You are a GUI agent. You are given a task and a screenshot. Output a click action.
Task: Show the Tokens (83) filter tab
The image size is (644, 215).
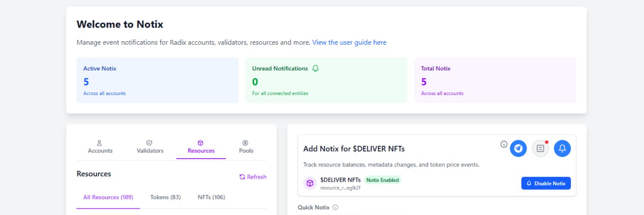coord(165,197)
